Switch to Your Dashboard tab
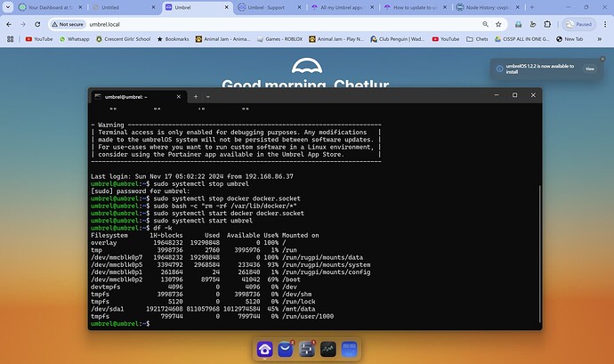Image resolution: width=614 pixels, height=364 pixels. (51, 7)
